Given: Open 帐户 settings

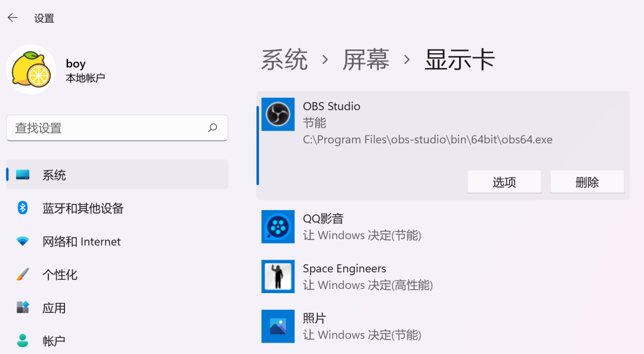Looking at the screenshot, I should click(117, 341).
